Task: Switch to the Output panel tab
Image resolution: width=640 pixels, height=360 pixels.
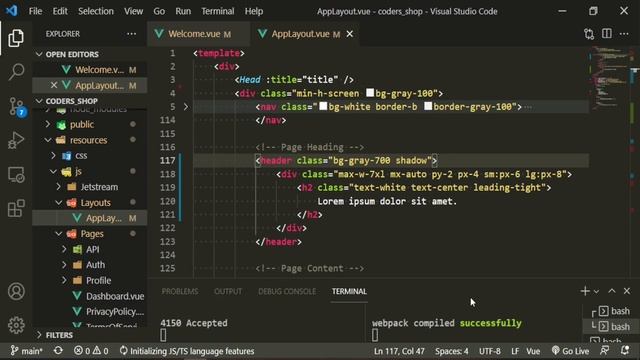Action: coord(228,291)
